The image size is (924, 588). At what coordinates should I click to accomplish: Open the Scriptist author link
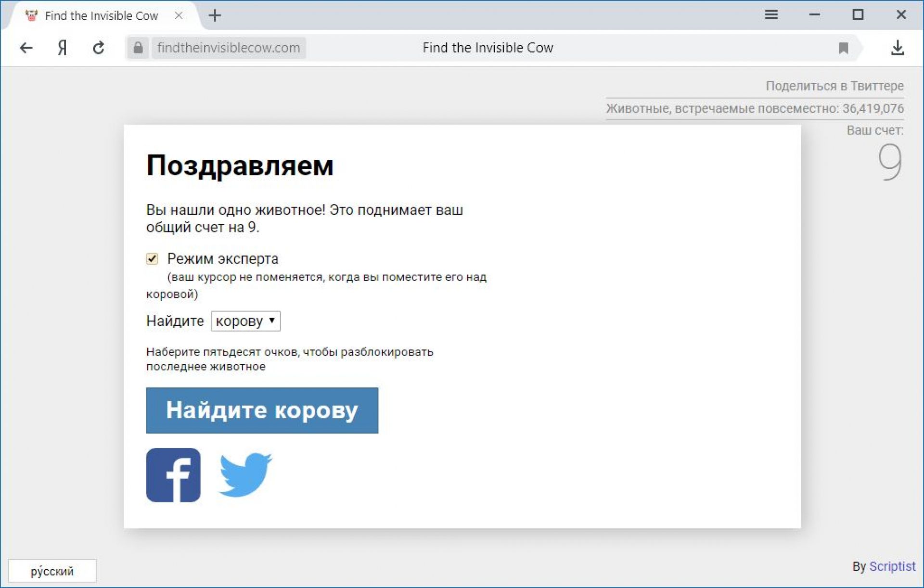click(892, 566)
